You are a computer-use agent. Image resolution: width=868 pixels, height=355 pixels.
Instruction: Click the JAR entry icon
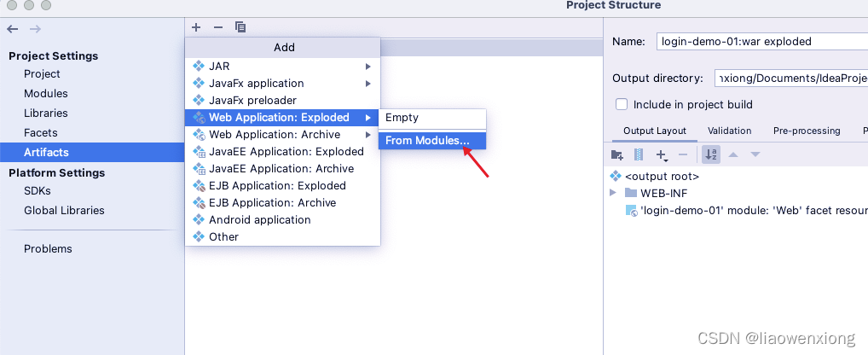(x=198, y=67)
